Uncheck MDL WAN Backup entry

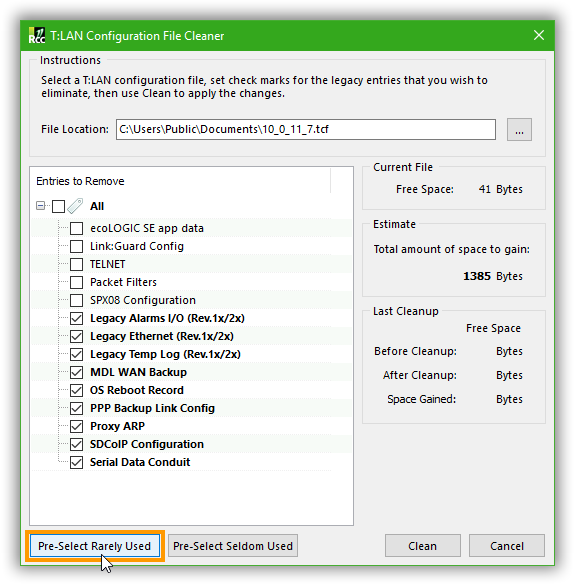point(77,372)
